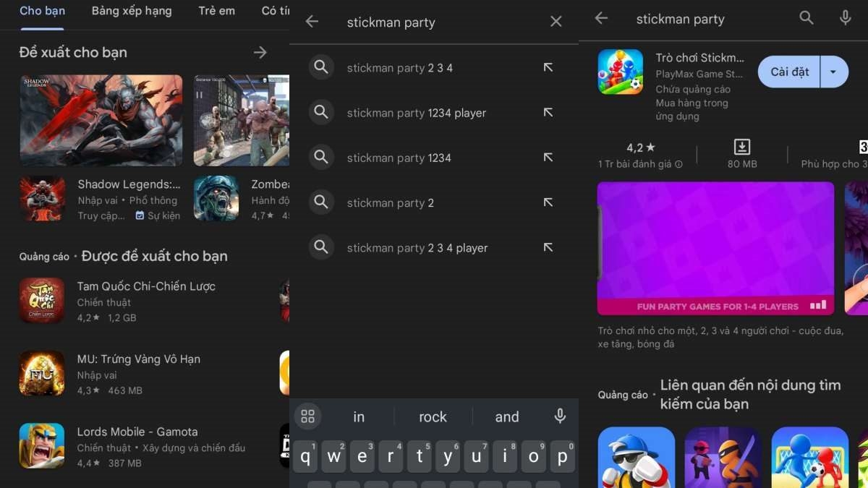868x488 pixels.
Task: Clear the stickman party search text
Action: pos(556,22)
